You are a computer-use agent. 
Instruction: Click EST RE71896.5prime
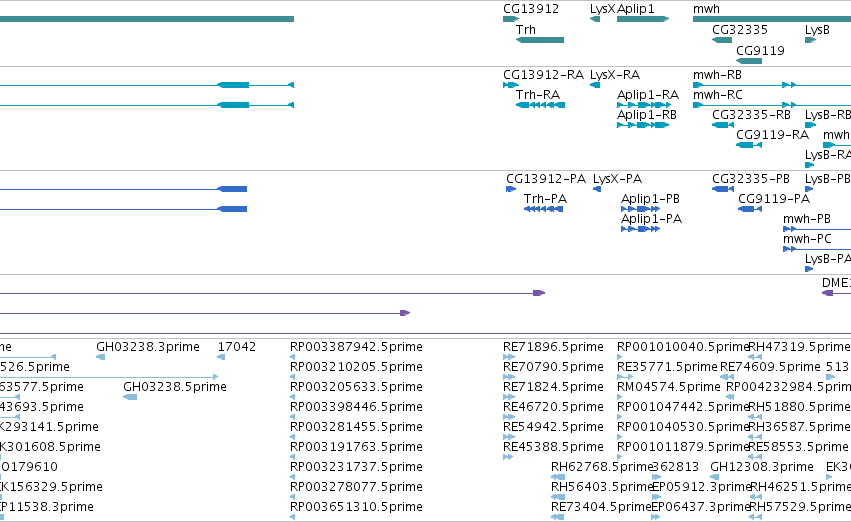(x=553, y=347)
